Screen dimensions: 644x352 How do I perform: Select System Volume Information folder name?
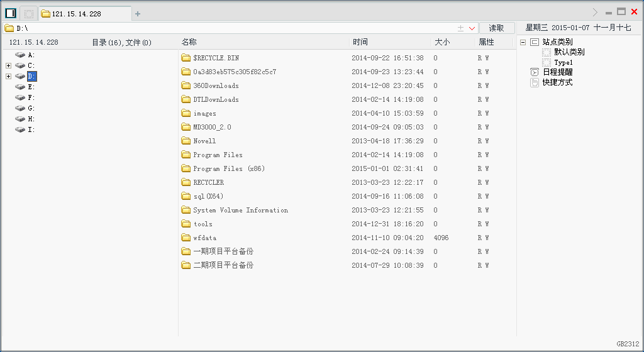pyautogui.click(x=241, y=210)
